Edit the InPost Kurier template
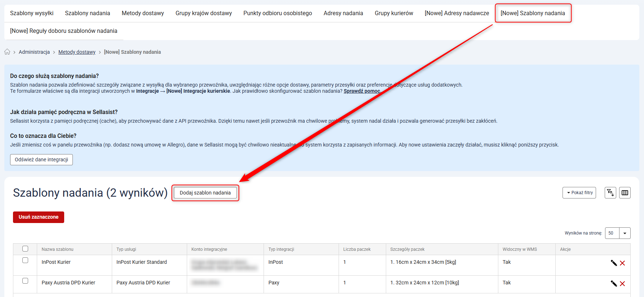The image size is (644, 297). (x=614, y=263)
